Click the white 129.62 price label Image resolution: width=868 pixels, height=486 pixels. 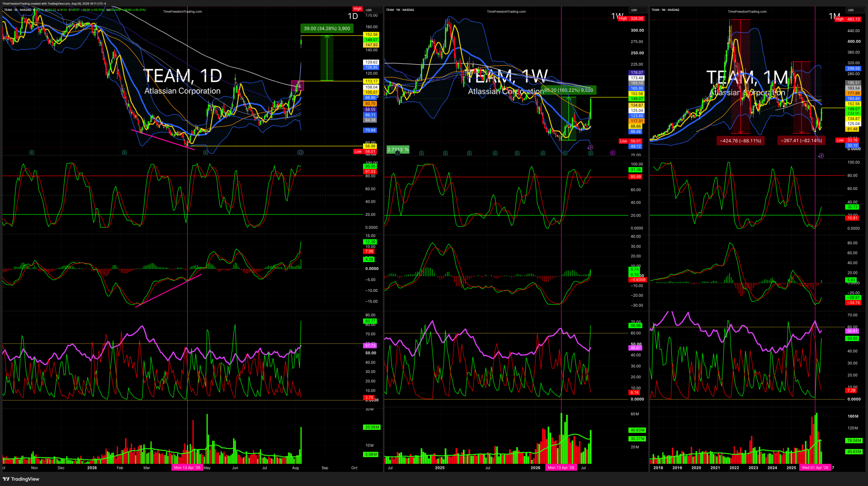371,62
